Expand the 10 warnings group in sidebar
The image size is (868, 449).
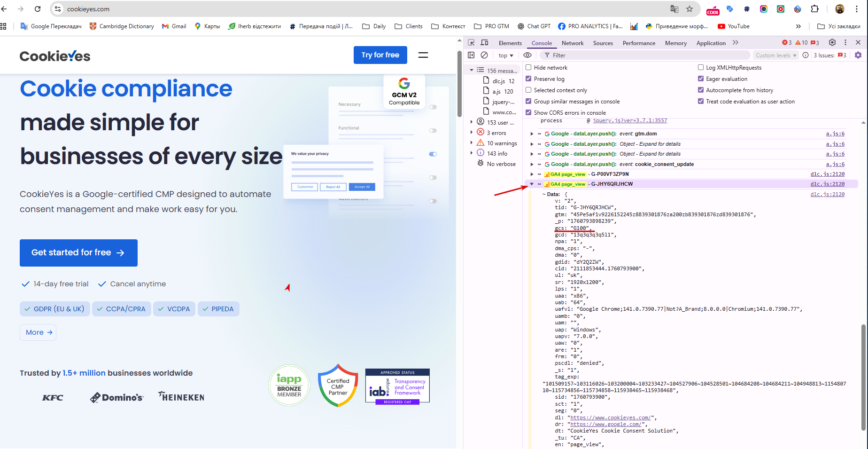tap(472, 143)
